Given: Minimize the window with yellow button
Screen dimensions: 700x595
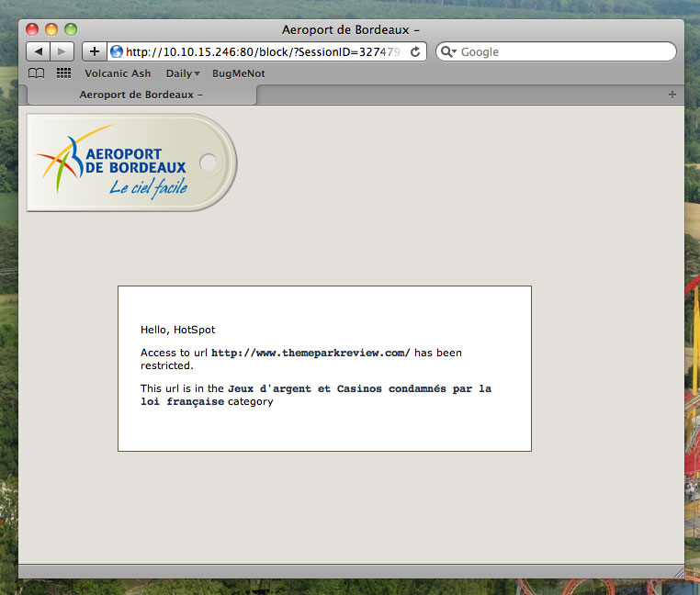Looking at the screenshot, I should click(51, 29).
